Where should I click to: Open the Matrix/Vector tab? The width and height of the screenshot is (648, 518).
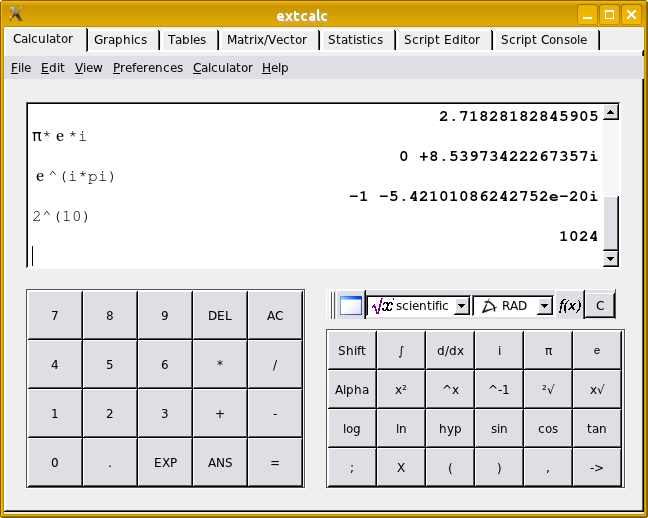click(267, 40)
